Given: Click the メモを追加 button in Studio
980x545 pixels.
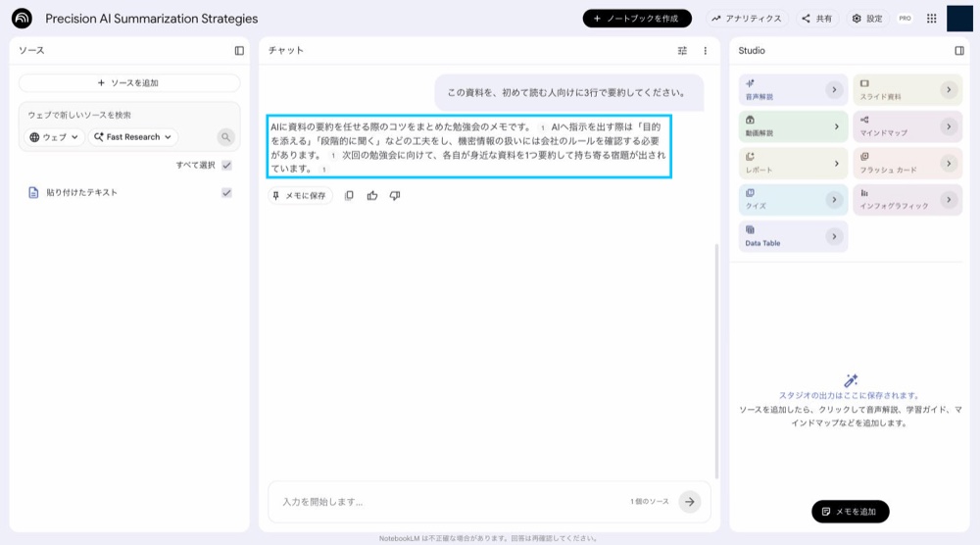Looking at the screenshot, I should point(850,512).
